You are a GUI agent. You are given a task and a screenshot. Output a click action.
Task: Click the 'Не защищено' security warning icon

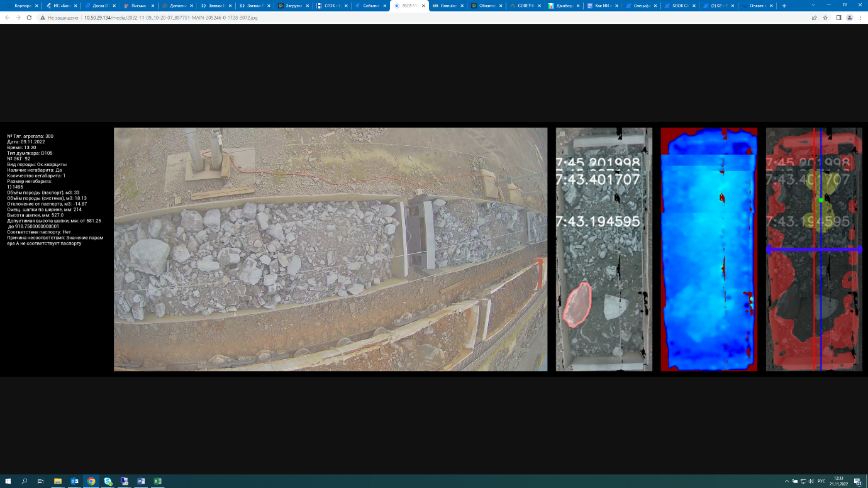(42, 18)
